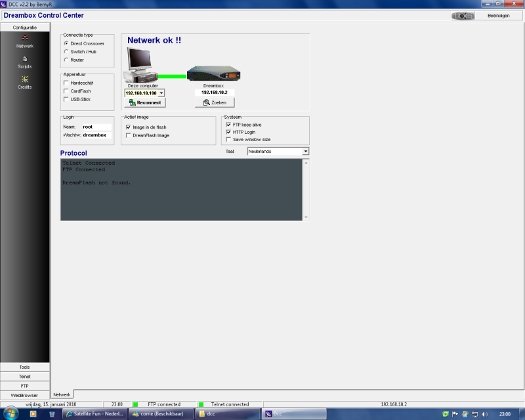Open Windows Media Player from the taskbar

pyautogui.click(x=33, y=414)
